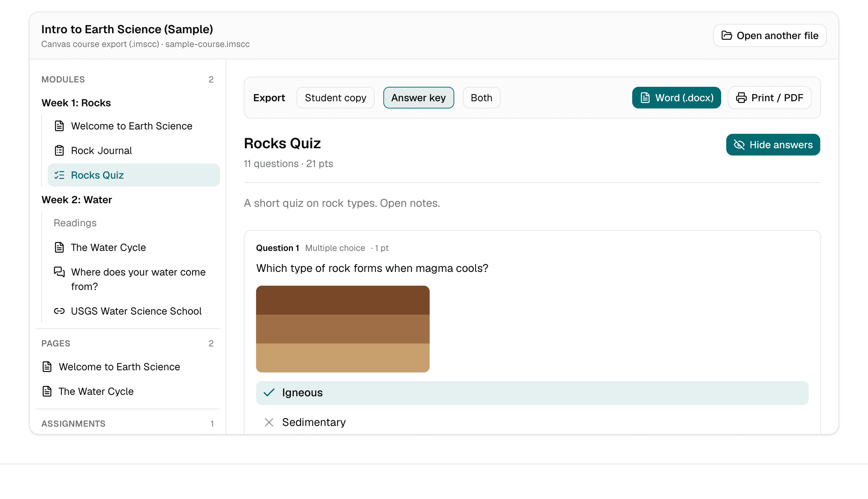Click page icon beside Welcome to Earth Science module item
The height and width of the screenshot is (499, 868).
(59, 126)
